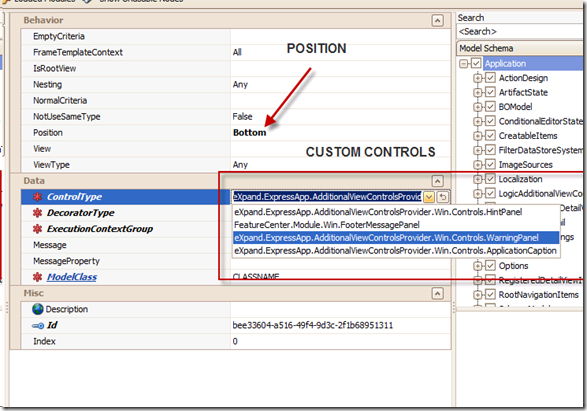Expand the RootNavigationItems tree node
Viewport: 587px width, 411px height.
point(477,295)
